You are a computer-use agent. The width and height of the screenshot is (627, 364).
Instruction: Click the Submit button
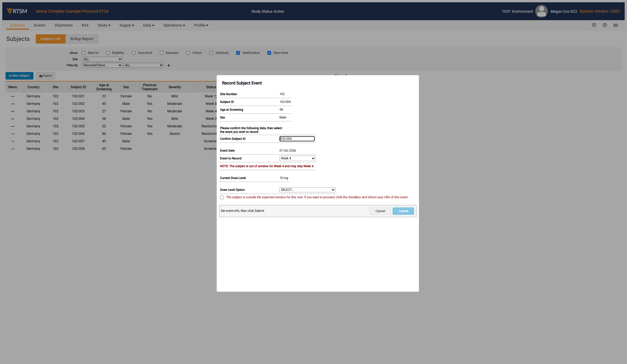403,211
